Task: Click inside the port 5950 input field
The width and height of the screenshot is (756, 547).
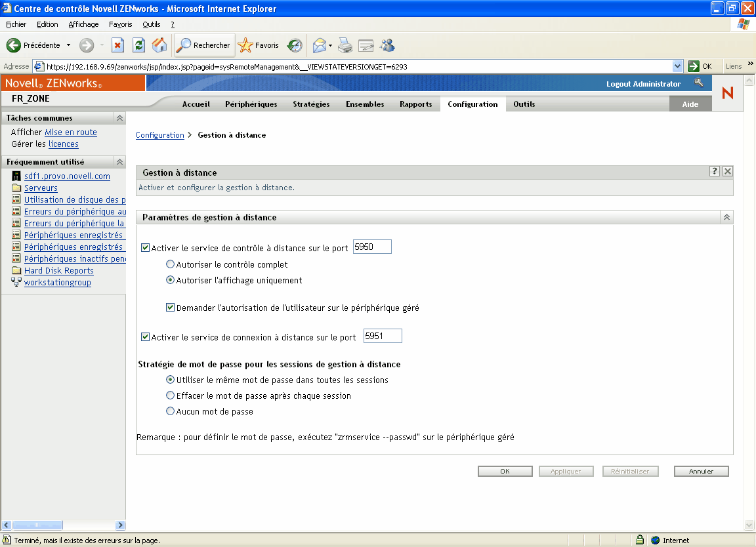Action: (x=371, y=247)
